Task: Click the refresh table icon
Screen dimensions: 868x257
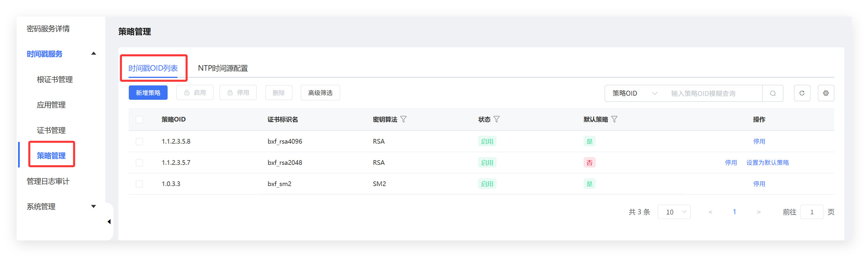Action: tap(802, 93)
